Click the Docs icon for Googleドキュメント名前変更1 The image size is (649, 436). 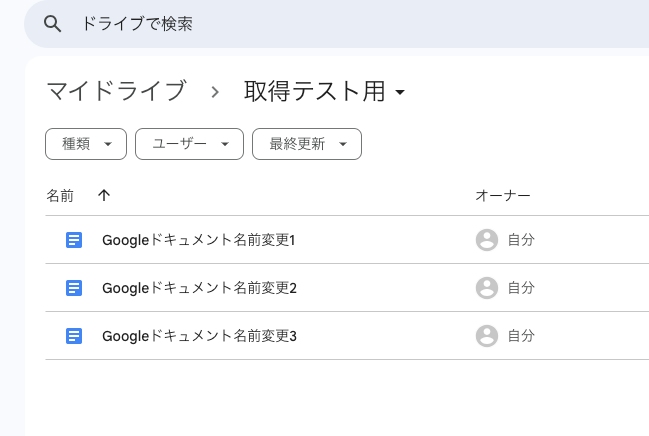click(73, 240)
